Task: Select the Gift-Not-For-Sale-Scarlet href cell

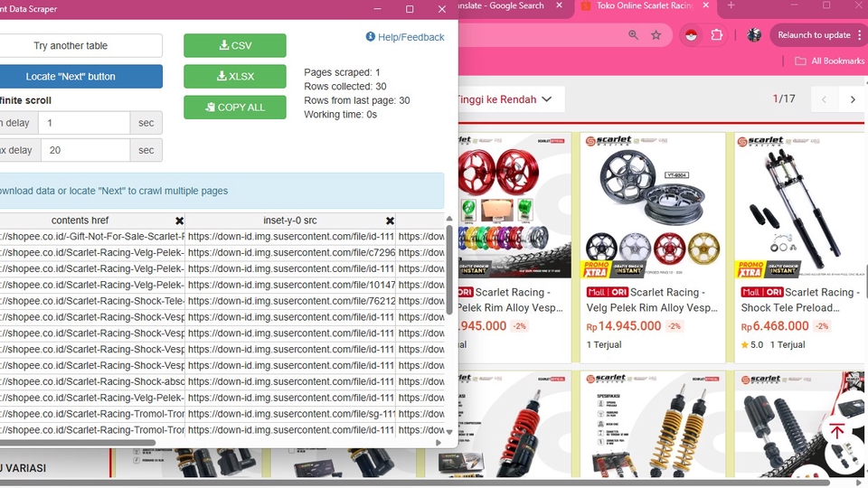Action: (92, 236)
